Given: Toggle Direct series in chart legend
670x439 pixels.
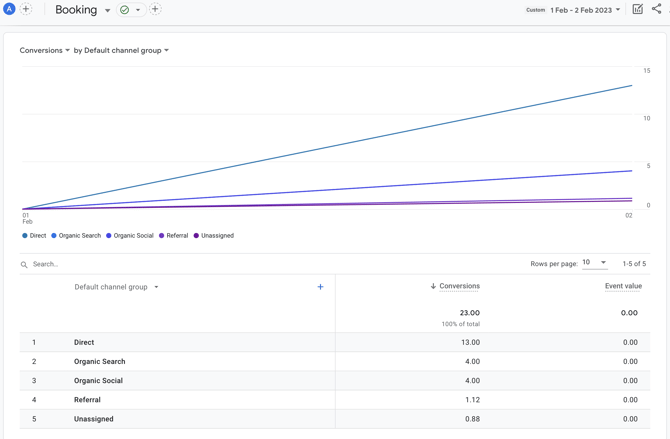Looking at the screenshot, I should 34,236.
